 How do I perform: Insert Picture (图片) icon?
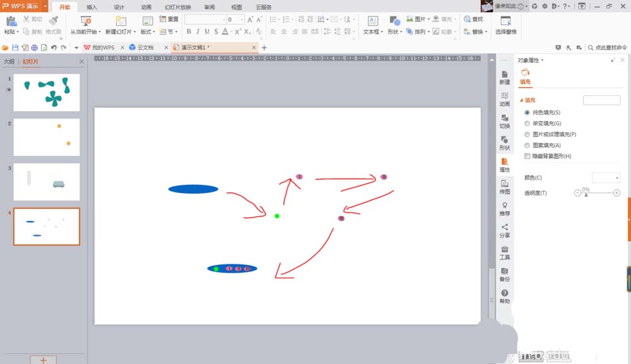coord(410,19)
